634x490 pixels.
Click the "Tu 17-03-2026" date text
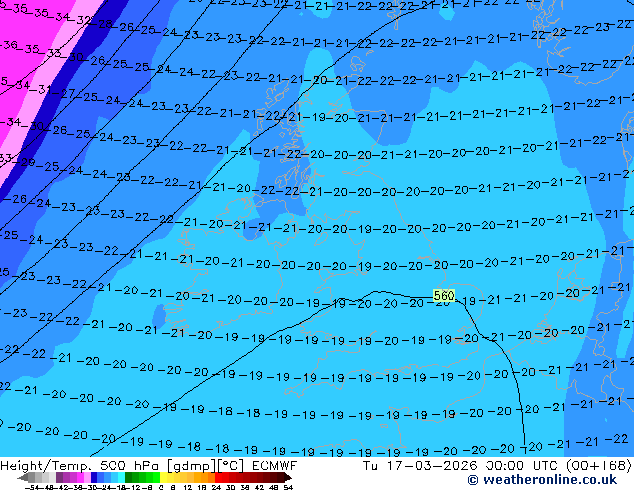pos(420,466)
